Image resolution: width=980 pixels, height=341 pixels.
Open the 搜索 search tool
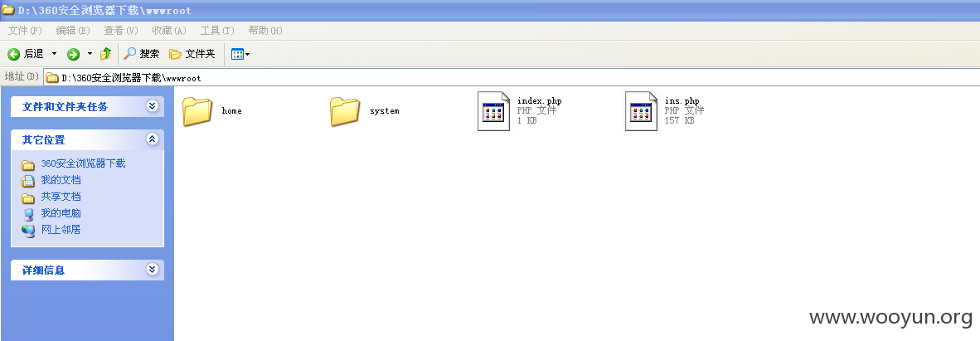tap(141, 55)
